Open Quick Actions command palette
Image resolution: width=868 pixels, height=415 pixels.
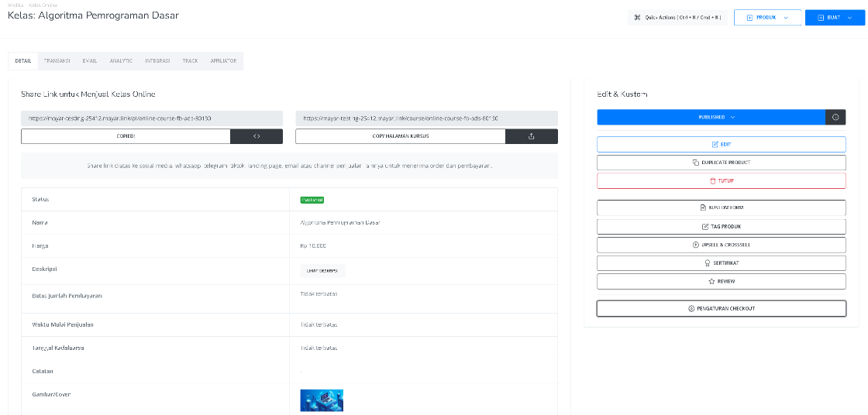coord(677,18)
